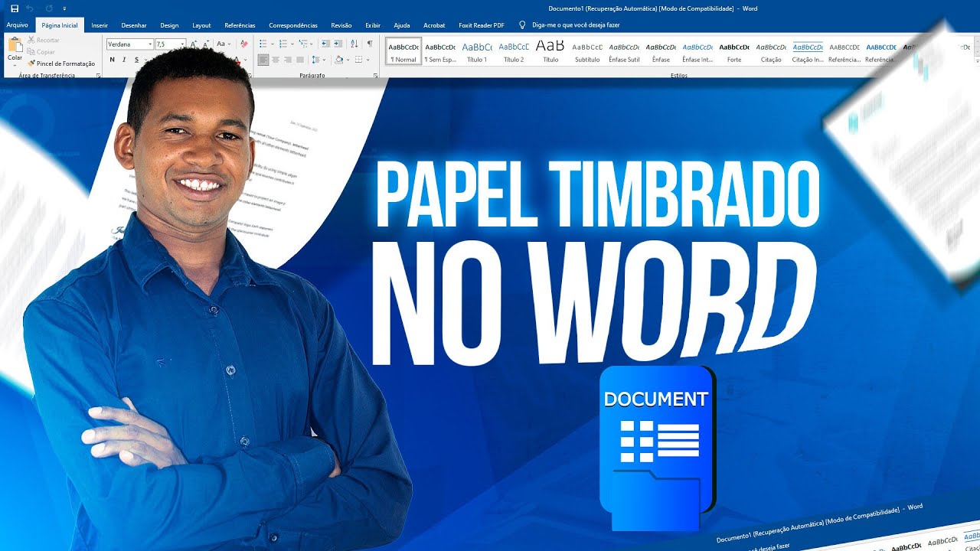The height and width of the screenshot is (551, 980).
Task: Apply the Título style
Action: coord(550,51)
